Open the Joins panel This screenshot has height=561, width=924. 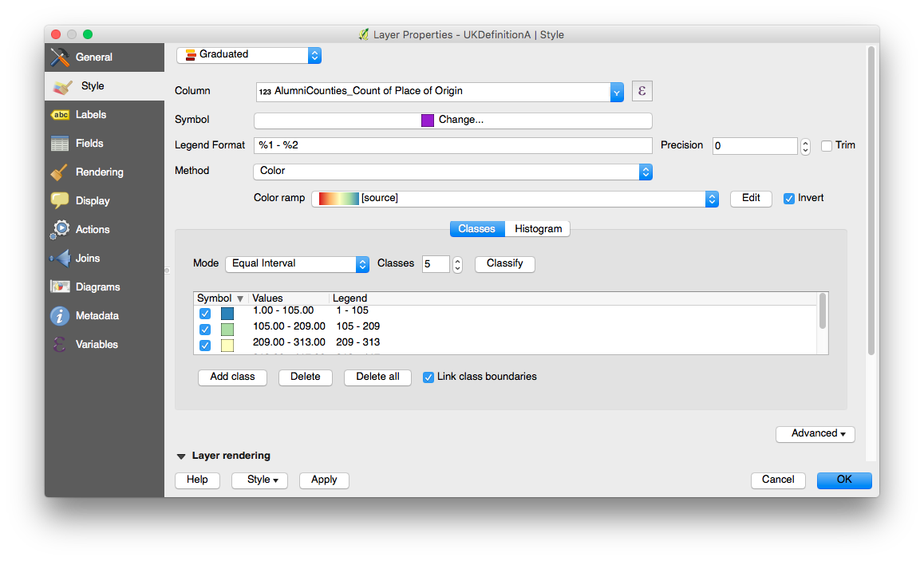88,258
